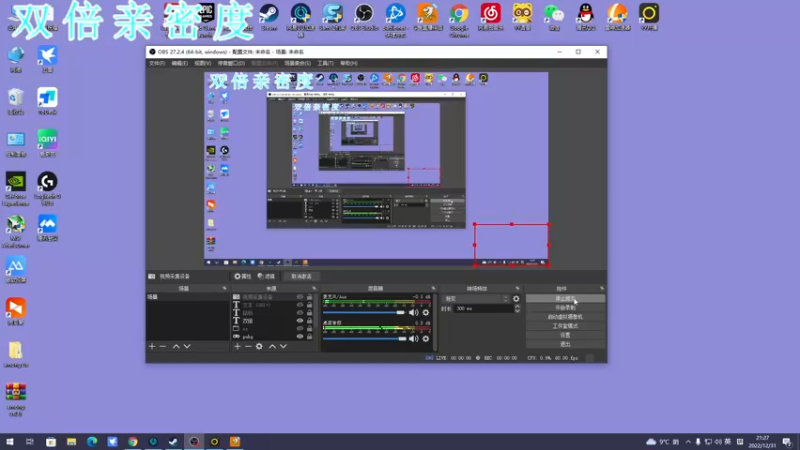Open the Recycle Bin on desktop
Image resolution: width=800 pixels, height=450 pixels.
point(16,101)
